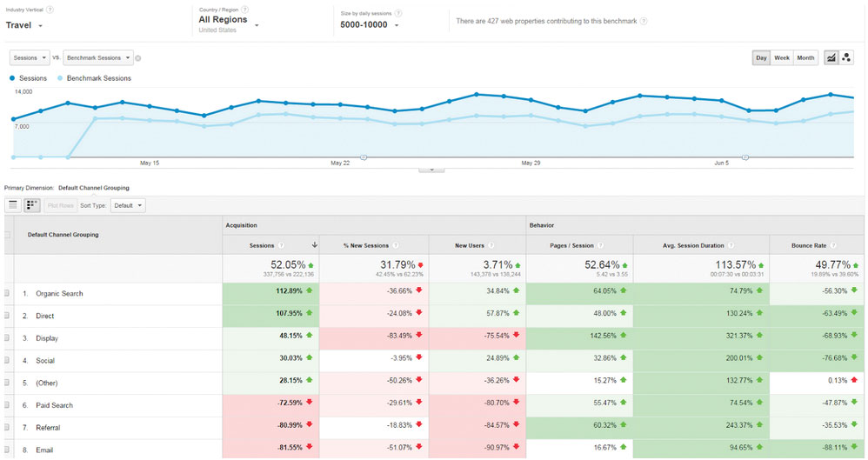
Task: Expand the annotations drawer below the chart
Action: [431, 170]
